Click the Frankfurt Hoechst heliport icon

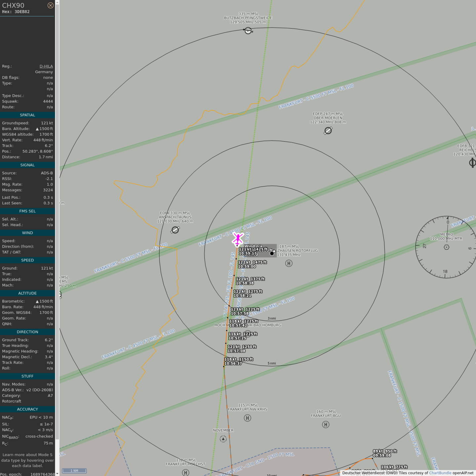185,473
